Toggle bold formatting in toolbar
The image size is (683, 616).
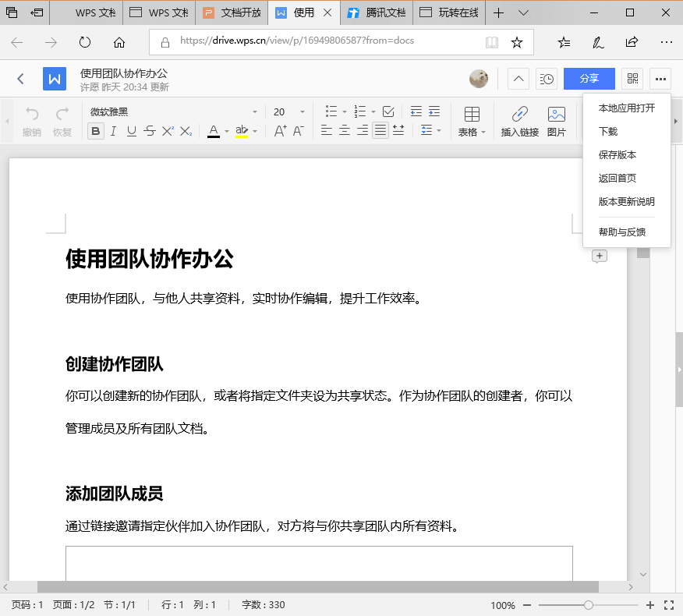click(x=96, y=131)
